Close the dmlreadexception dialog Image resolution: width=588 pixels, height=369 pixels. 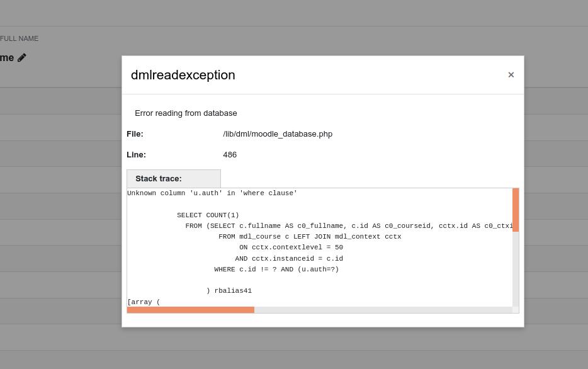click(x=511, y=75)
